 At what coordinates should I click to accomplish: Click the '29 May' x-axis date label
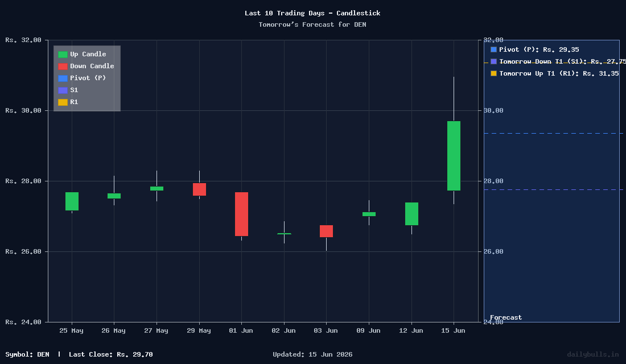(x=199, y=330)
